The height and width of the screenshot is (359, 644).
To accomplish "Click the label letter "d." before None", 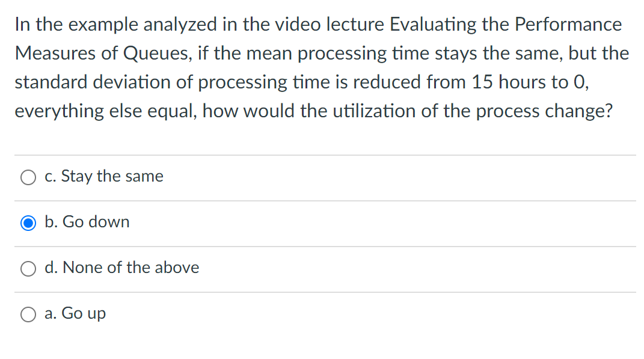I will click(51, 268).
